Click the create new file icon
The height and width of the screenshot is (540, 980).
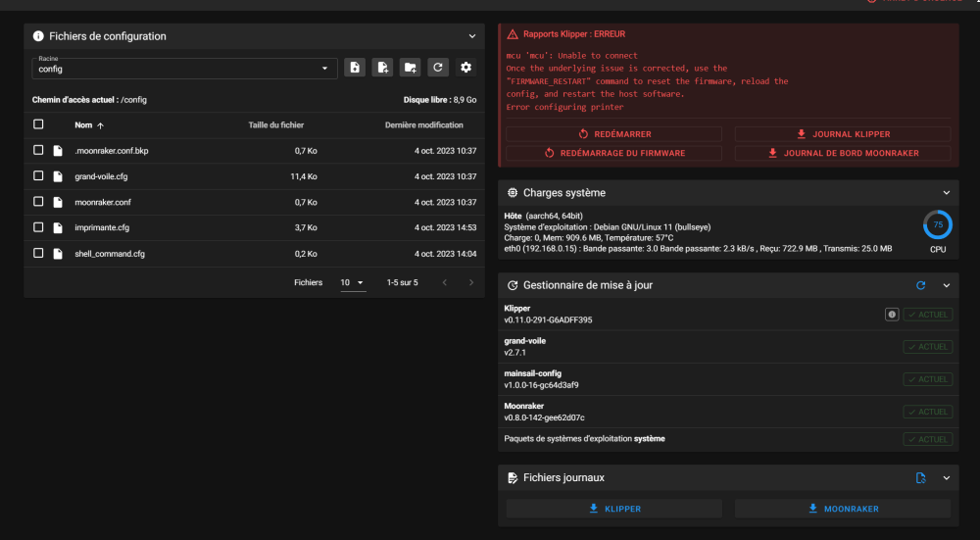[383, 68]
